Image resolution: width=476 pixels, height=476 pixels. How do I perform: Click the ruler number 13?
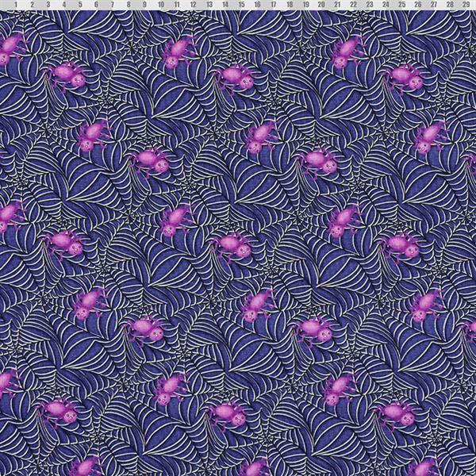(x=209, y=5)
